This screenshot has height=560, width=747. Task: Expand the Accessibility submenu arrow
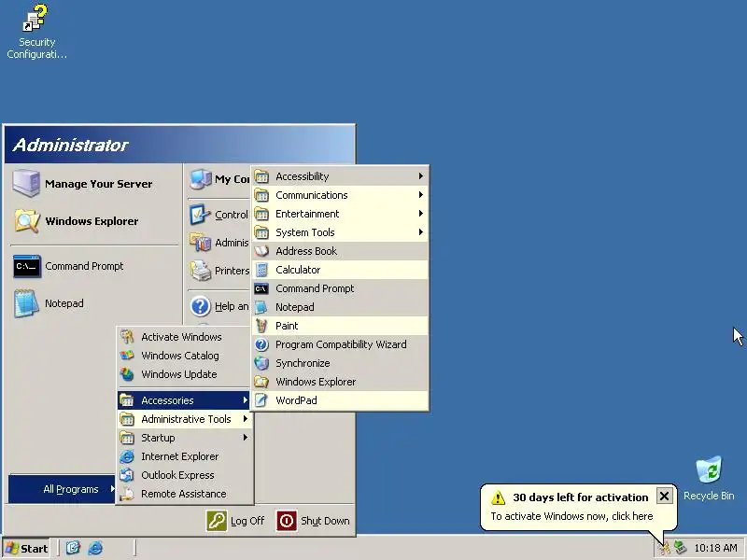(x=421, y=176)
